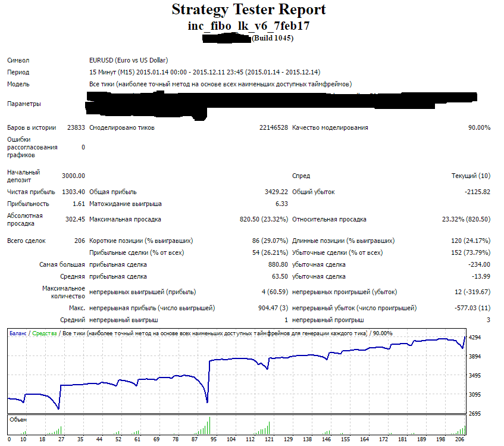
Task: Click the Объем volume panel label
Action: tap(18, 420)
